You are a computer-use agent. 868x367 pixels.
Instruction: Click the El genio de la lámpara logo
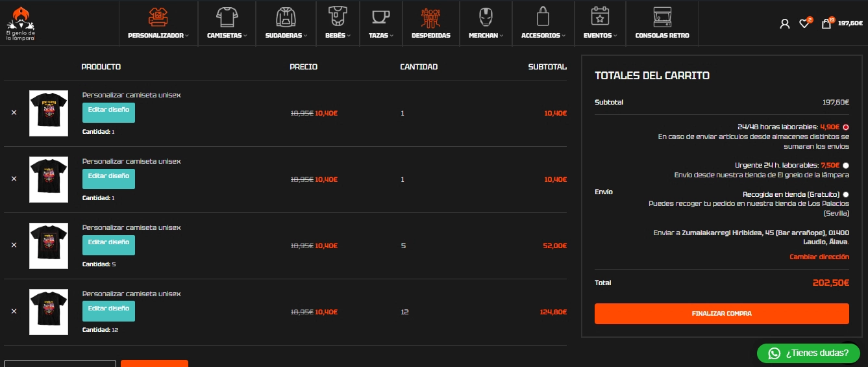[x=21, y=23]
